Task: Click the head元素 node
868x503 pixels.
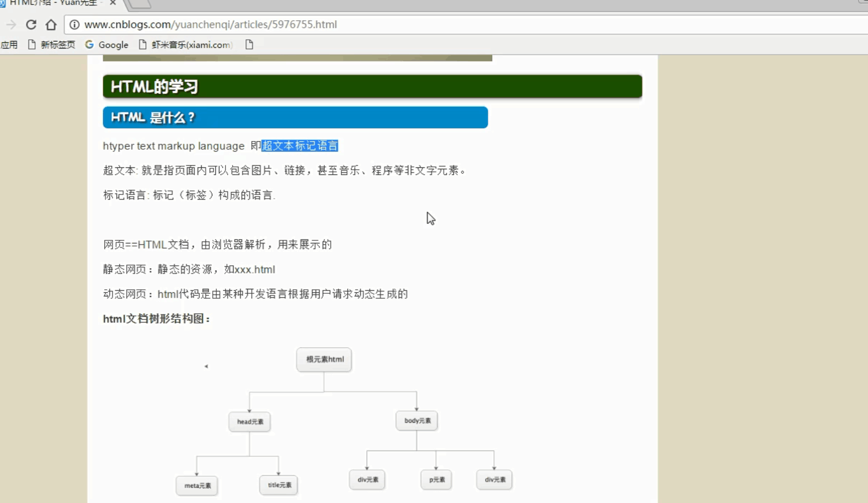Action: pyautogui.click(x=249, y=422)
